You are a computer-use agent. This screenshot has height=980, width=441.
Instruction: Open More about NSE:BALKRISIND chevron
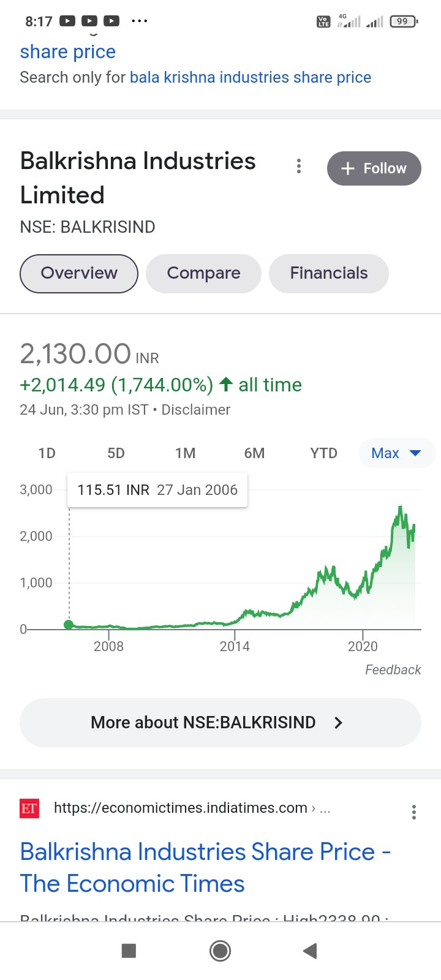click(338, 723)
